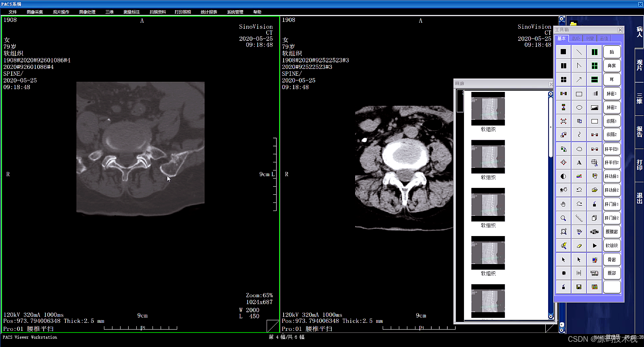Click the floppy disk save icon
This screenshot has height=347, width=644.
point(579,287)
